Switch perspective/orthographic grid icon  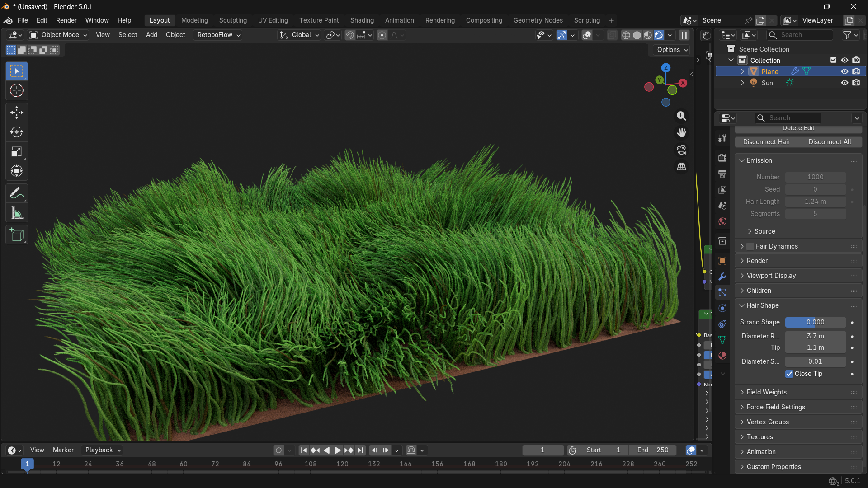coord(681,167)
